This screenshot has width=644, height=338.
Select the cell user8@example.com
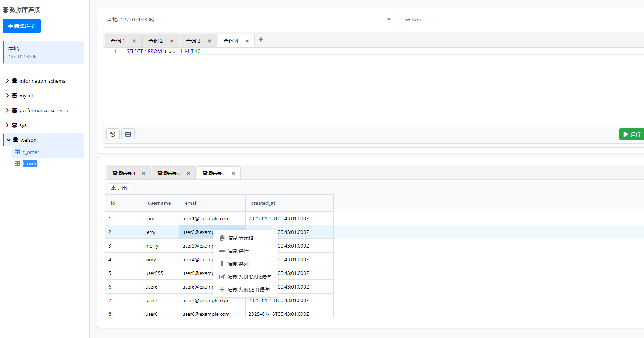(x=212, y=313)
